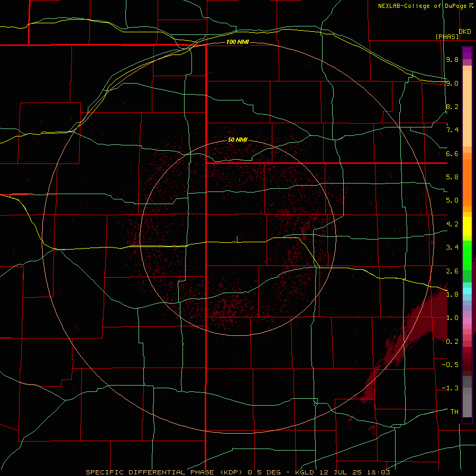This screenshot has height=476, width=476.
Task: Click the 7.4 value on the color scale
Action: [x=452, y=130]
